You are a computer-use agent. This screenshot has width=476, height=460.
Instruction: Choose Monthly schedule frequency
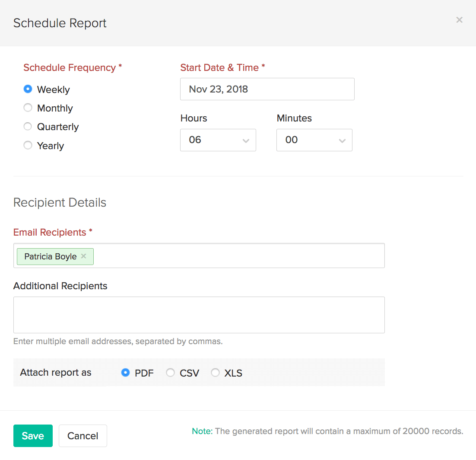tap(28, 108)
